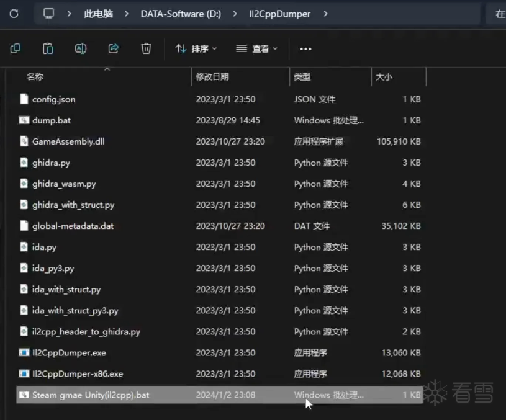506x420 pixels.
Task: Click 2024/1/2 23:08 modified date
Action: [x=225, y=395]
